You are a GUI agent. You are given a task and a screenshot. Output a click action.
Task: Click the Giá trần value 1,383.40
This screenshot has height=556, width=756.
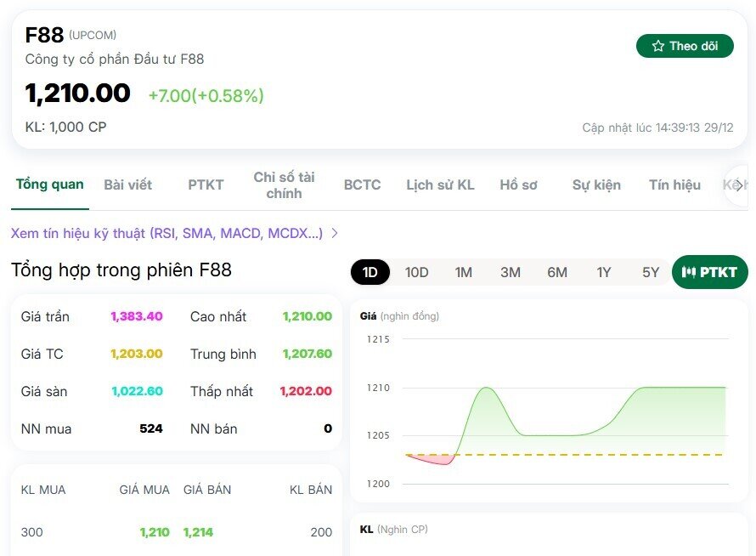pyautogui.click(x=137, y=316)
